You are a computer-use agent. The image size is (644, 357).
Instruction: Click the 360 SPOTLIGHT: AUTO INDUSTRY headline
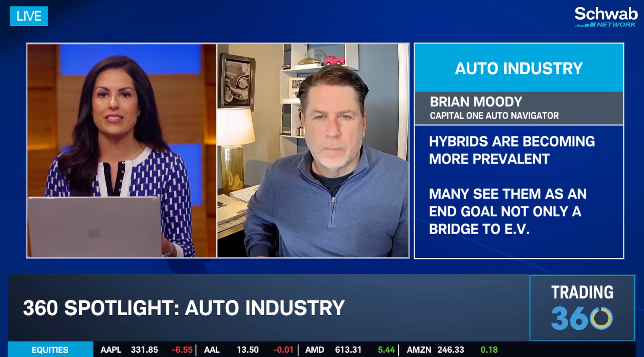pyautogui.click(x=184, y=308)
